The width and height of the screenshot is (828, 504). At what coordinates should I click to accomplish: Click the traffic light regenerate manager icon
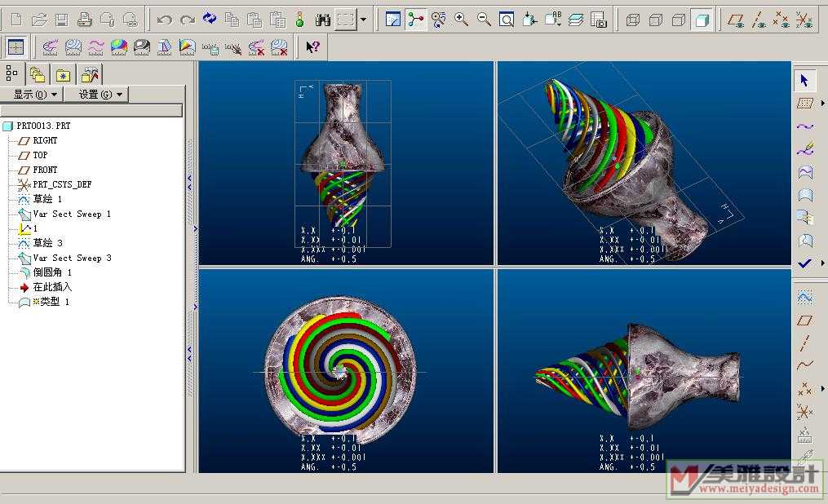click(x=299, y=20)
